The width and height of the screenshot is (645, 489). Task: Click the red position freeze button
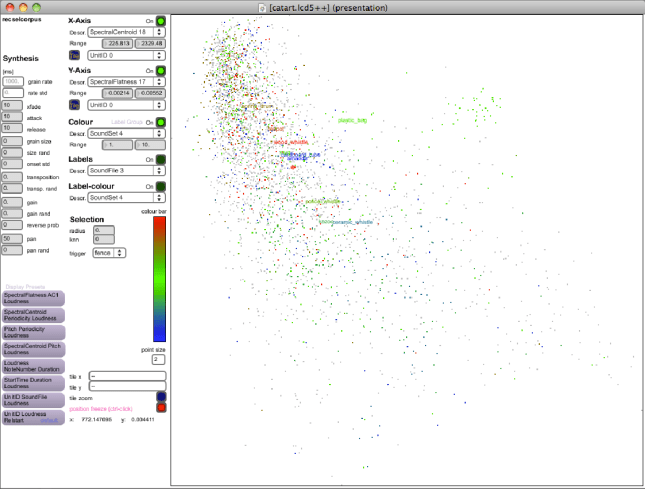point(160,407)
